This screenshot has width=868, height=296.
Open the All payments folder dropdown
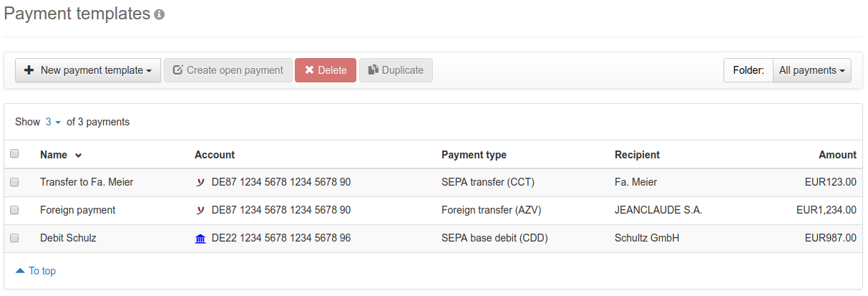coord(812,70)
